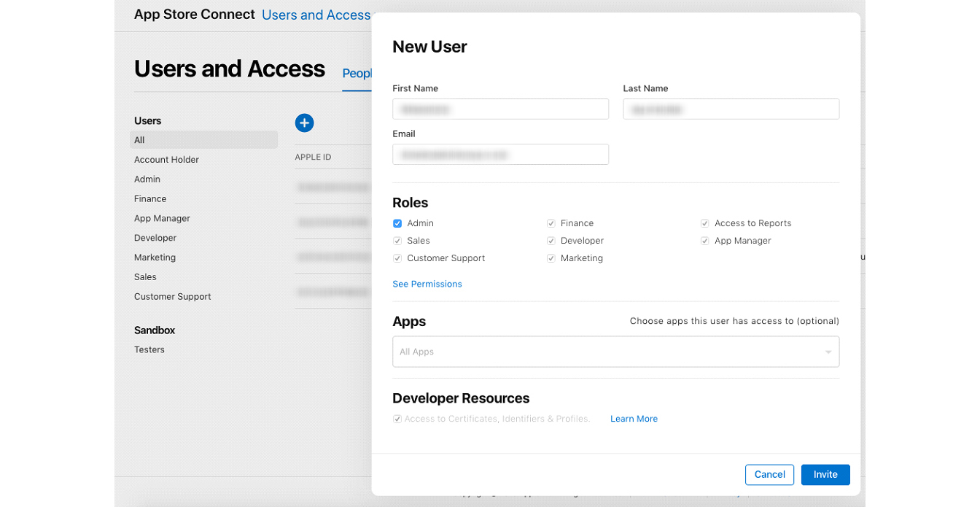
Task: Open Sandbox Testers in the sidebar
Action: tap(149, 350)
